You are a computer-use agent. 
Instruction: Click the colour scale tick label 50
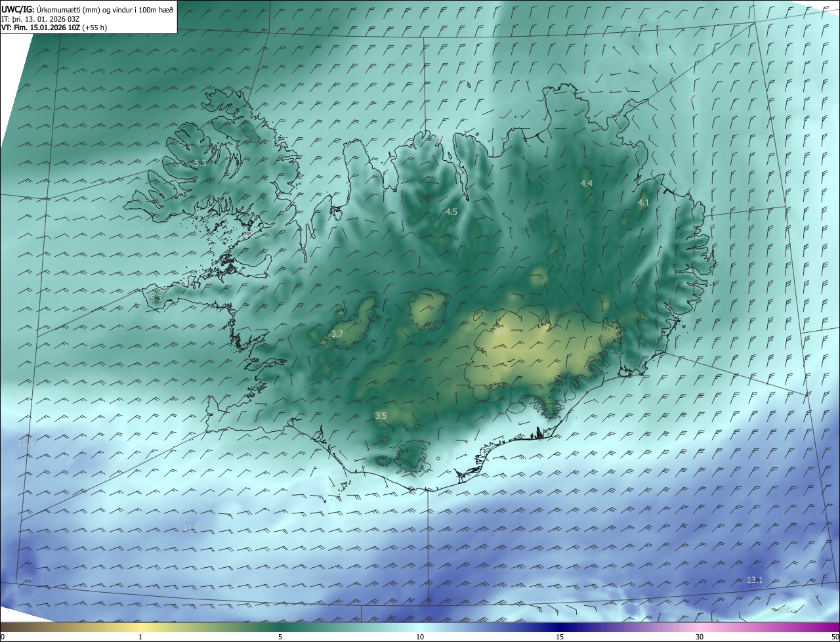[835, 637]
